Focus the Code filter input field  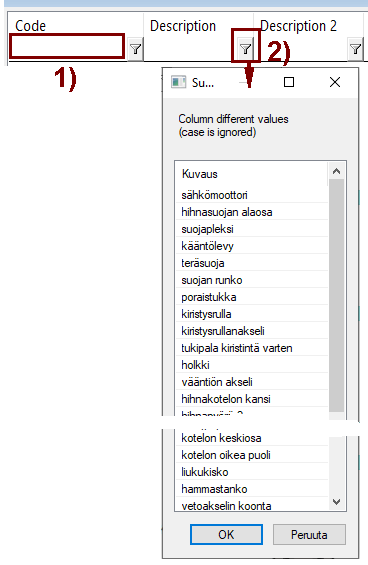click(x=67, y=46)
